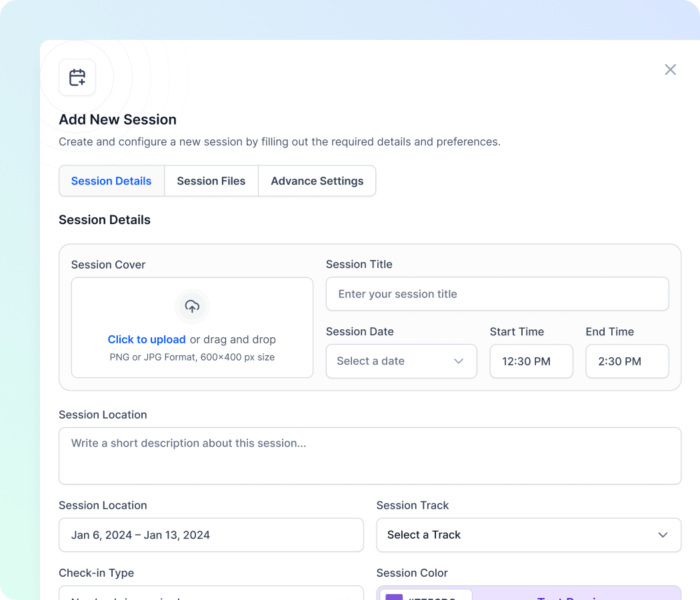Viewport: 700px width, 600px height.
Task: Open the Advance Settings tab
Action: click(317, 181)
